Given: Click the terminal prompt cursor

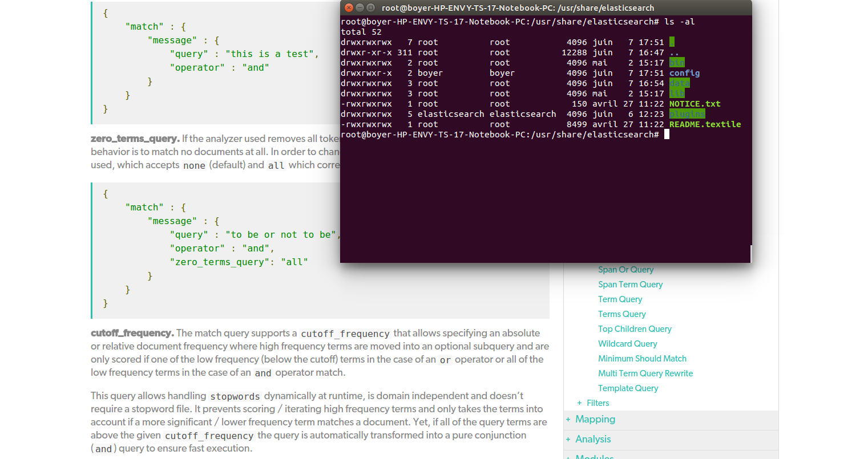Looking at the screenshot, I should pyautogui.click(x=667, y=135).
